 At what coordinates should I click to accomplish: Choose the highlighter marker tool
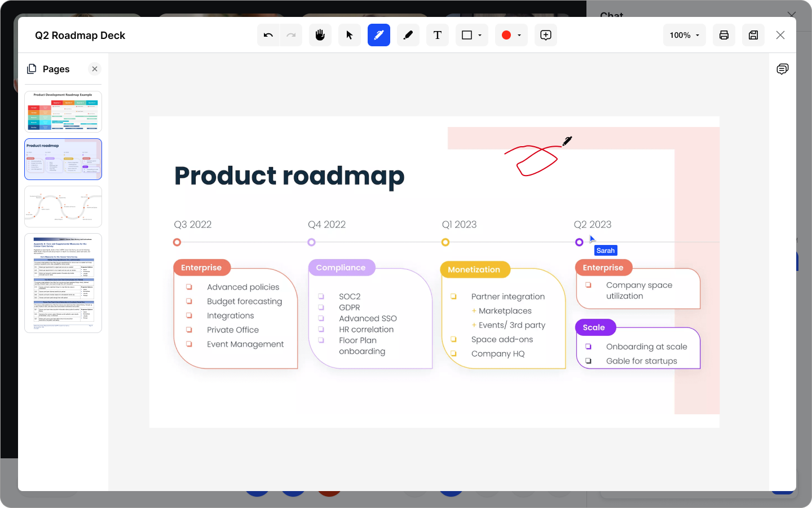coord(408,35)
